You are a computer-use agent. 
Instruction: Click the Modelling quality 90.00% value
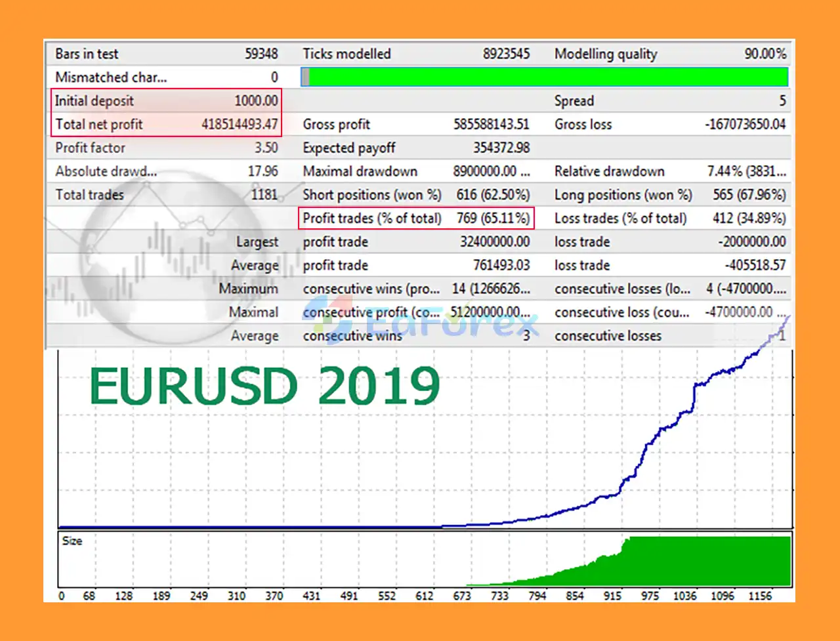[x=765, y=54]
